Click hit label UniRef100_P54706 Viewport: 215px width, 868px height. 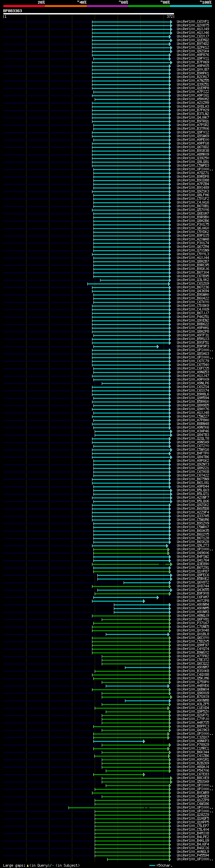[193, 771]
